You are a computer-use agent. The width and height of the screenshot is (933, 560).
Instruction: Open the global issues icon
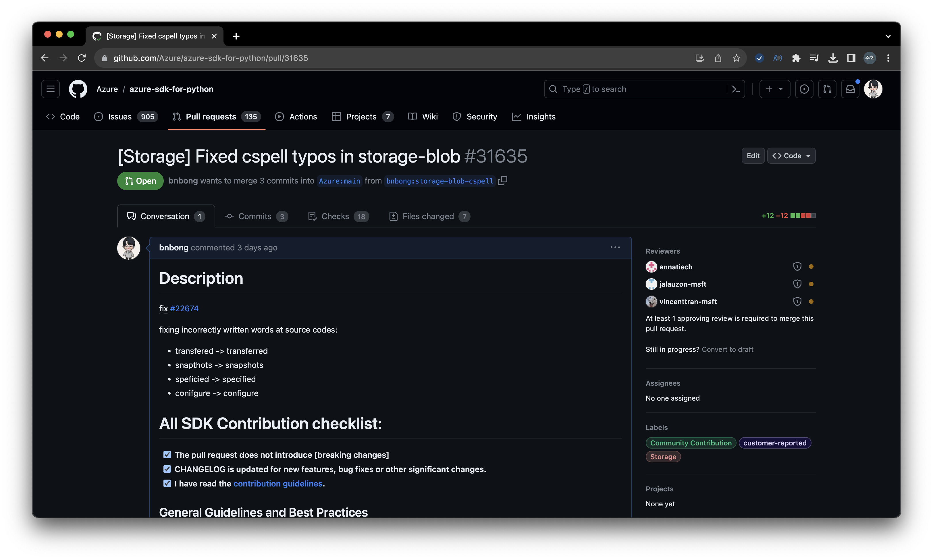coord(804,89)
